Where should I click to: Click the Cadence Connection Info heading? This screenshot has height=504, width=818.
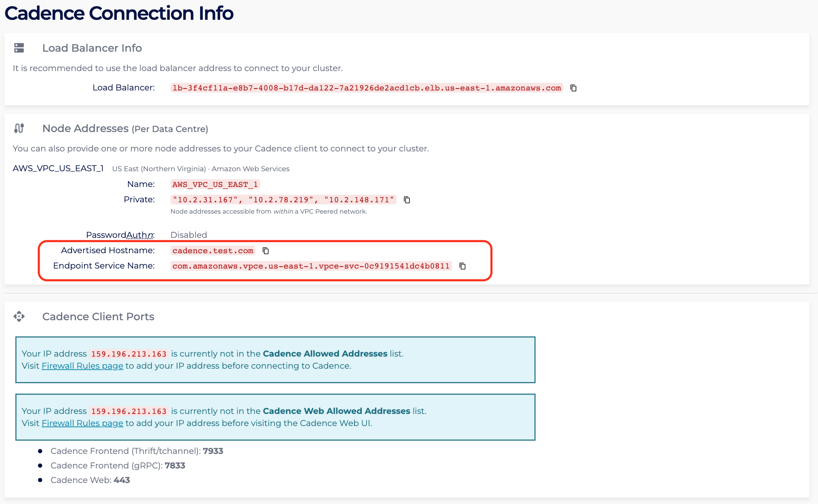pyautogui.click(x=119, y=13)
